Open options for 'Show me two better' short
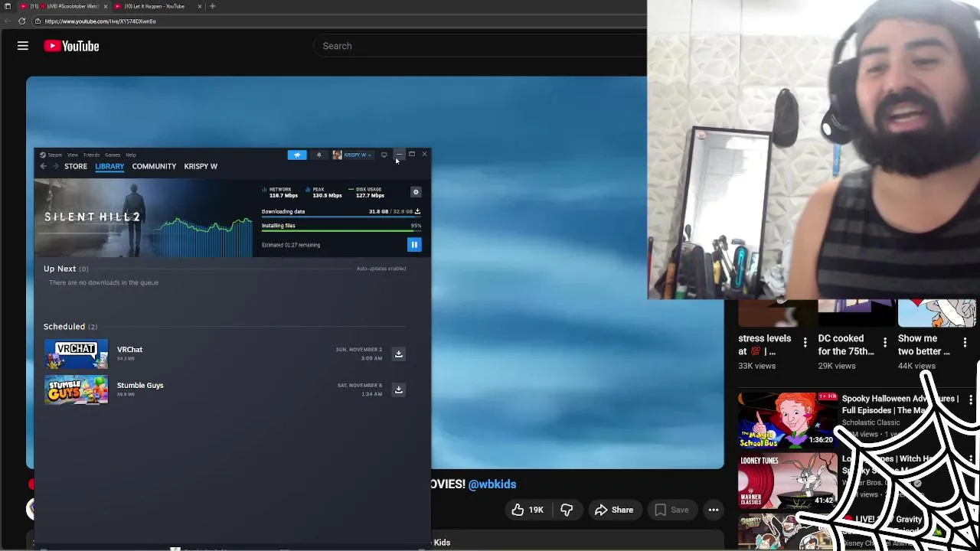 tap(965, 343)
